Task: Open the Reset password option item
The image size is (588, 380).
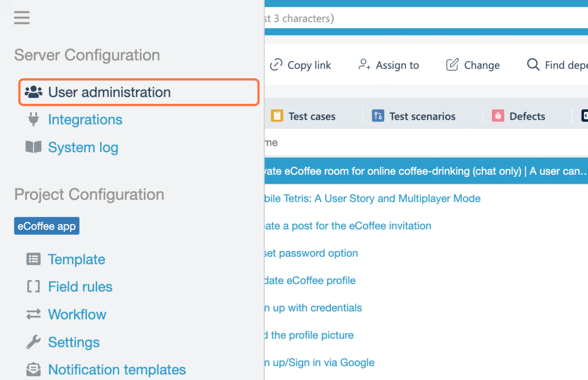Action: 311,253
